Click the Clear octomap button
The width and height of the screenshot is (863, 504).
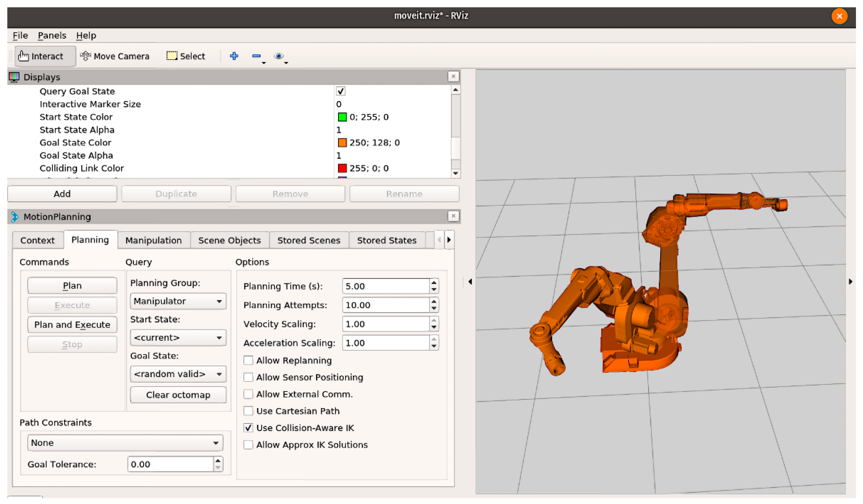point(178,395)
